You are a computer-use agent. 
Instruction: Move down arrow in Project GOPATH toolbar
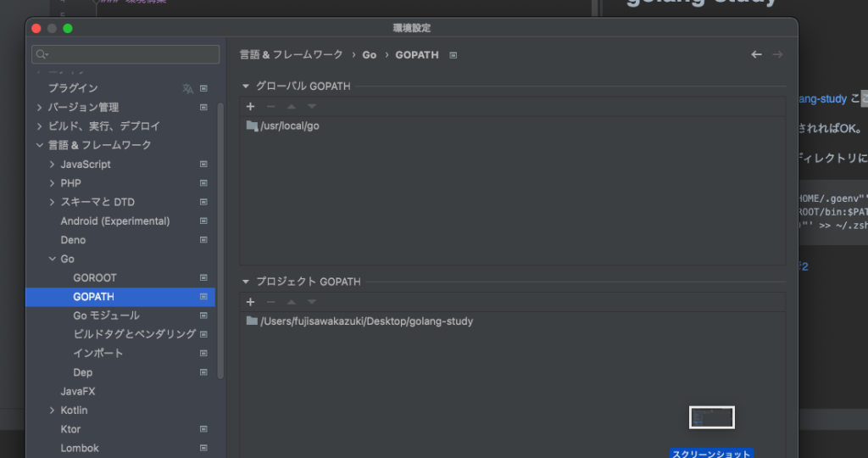[x=312, y=302]
